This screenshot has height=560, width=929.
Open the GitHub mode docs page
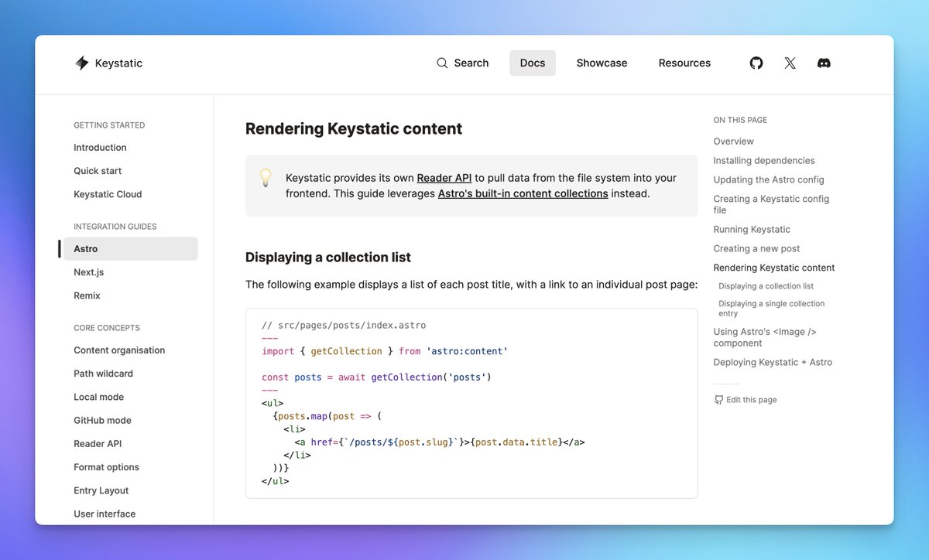tap(101, 420)
